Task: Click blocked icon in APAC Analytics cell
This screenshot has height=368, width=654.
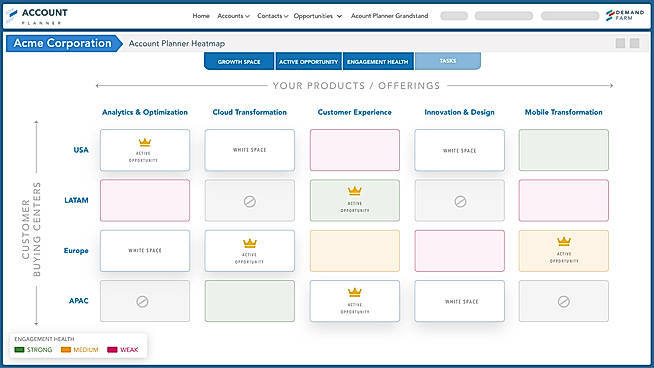Action: [142, 302]
